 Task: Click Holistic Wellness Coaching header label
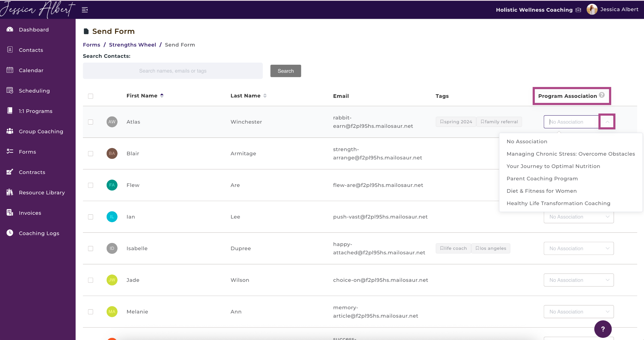[x=534, y=10]
